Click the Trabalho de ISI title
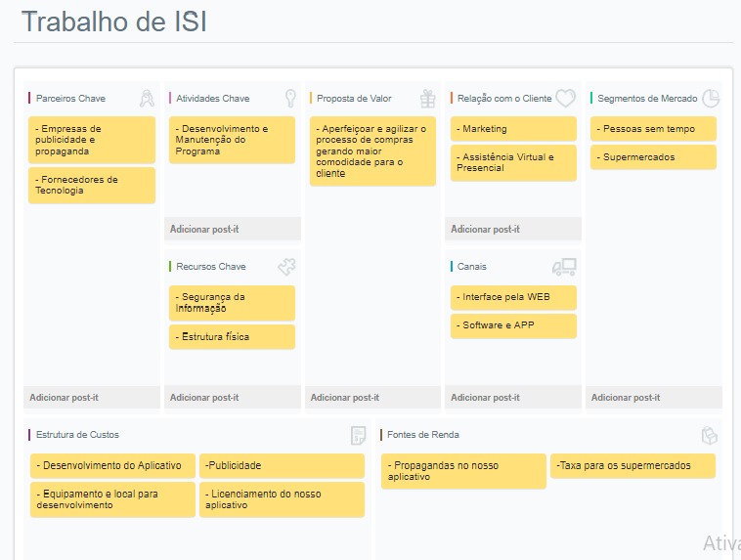741x560 pixels. pos(114,22)
